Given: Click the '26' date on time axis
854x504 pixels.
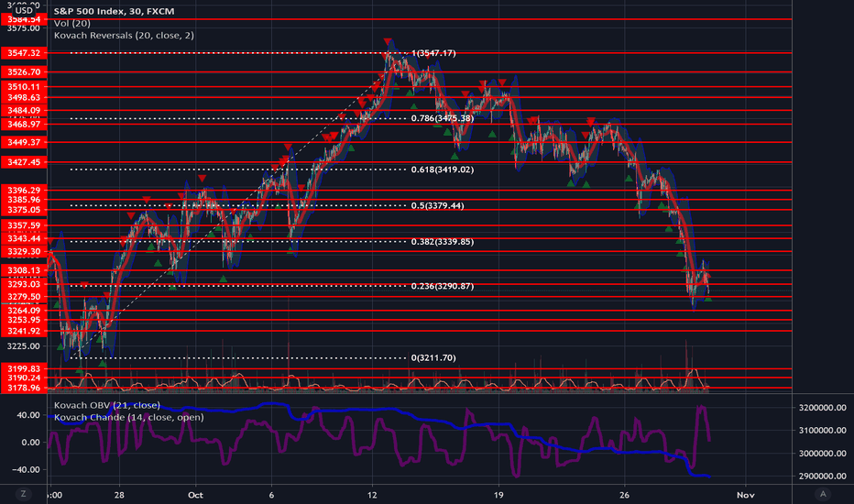Looking at the screenshot, I should pos(624,495).
